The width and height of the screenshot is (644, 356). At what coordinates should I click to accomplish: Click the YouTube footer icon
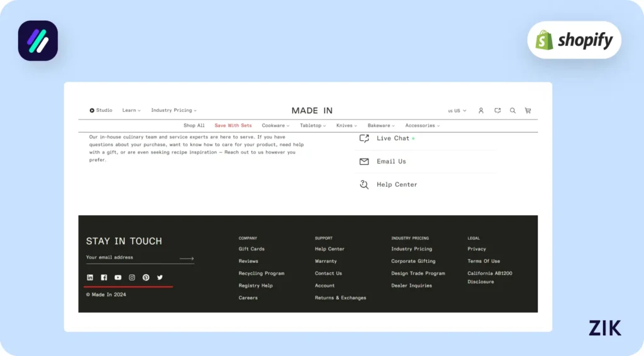[x=118, y=277]
